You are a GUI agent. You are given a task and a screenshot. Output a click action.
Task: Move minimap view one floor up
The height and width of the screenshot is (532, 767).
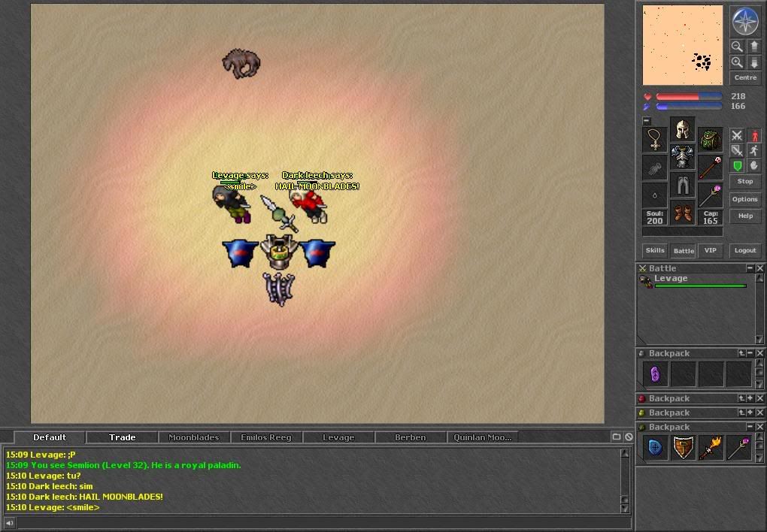pos(753,47)
